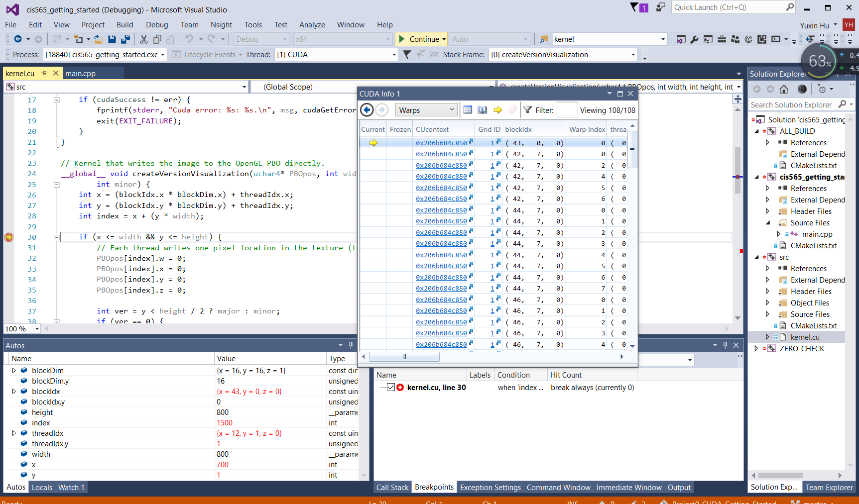
Task: Expand the blockIdx variable in Autos
Action: [x=14, y=392]
